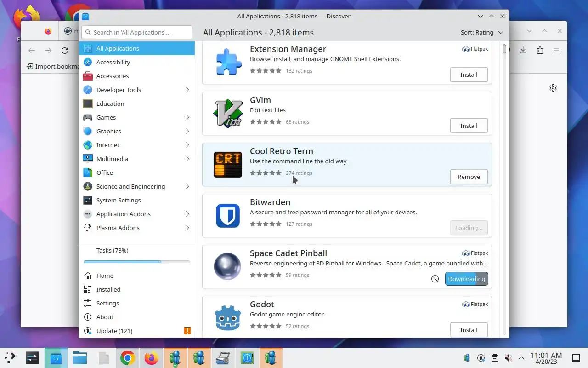Open the Installed applications page
The height and width of the screenshot is (368, 588).
(137, 289)
